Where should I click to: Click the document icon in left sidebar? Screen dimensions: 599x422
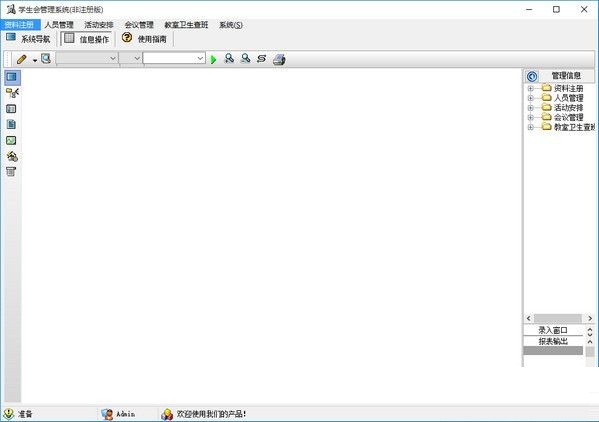[x=11, y=124]
